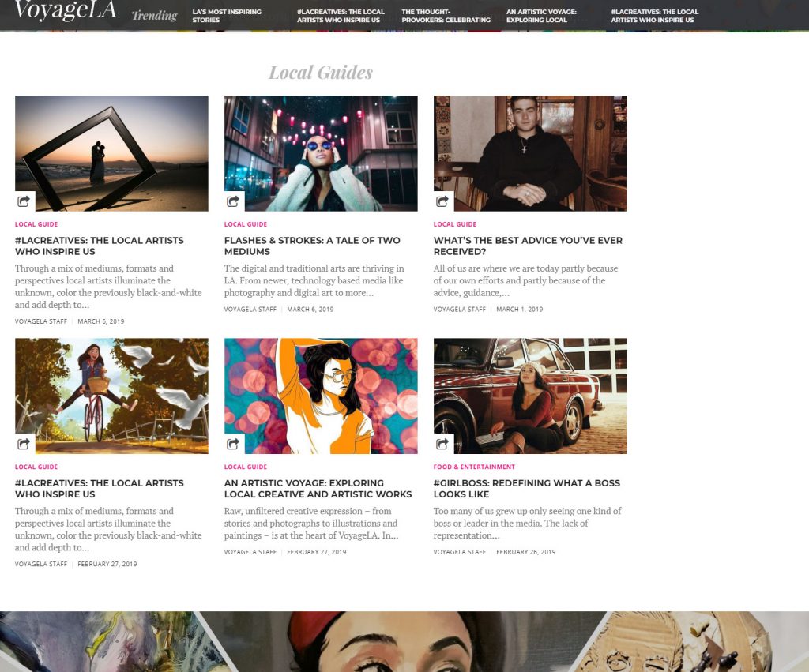Click the Trending label in header bar
The width and height of the screenshot is (809, 672).
154,16
